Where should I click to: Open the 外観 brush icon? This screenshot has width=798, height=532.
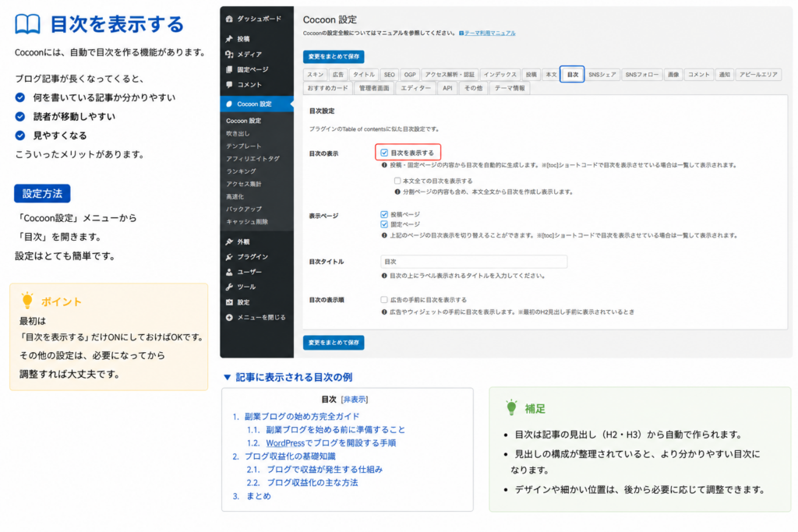229,241
